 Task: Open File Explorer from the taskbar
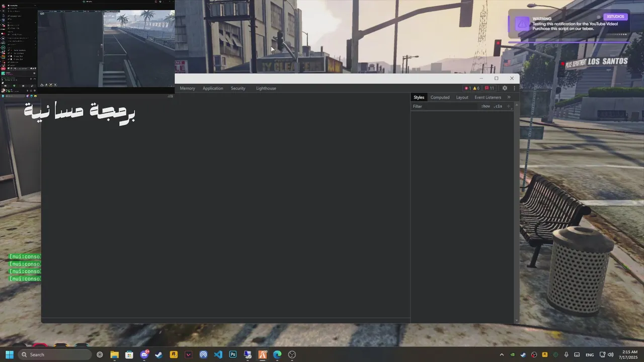tap(114, 354)
